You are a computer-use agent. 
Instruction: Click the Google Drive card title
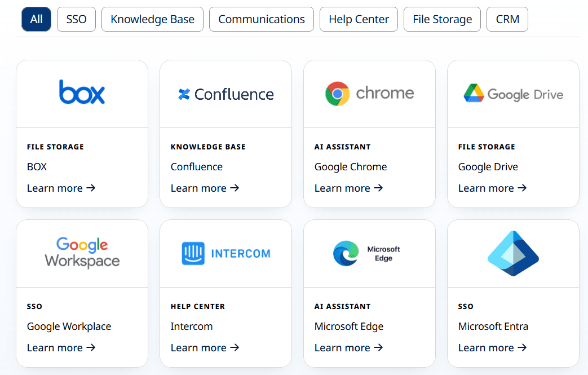click(x=488, y=167)
